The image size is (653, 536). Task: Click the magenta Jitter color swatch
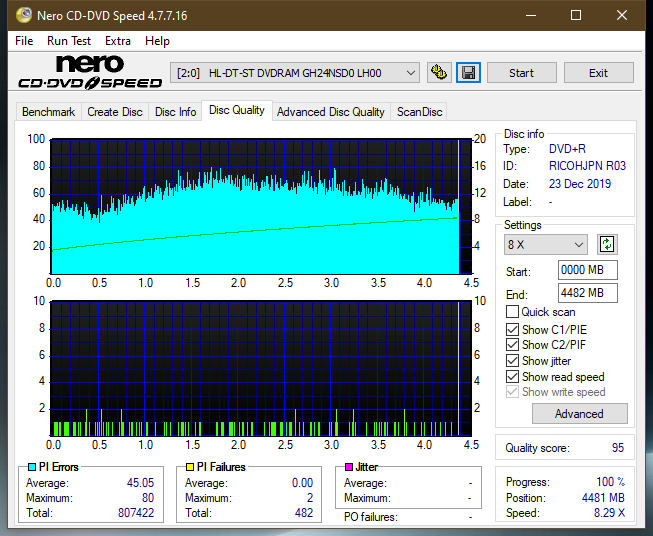(x=349, y=467)
